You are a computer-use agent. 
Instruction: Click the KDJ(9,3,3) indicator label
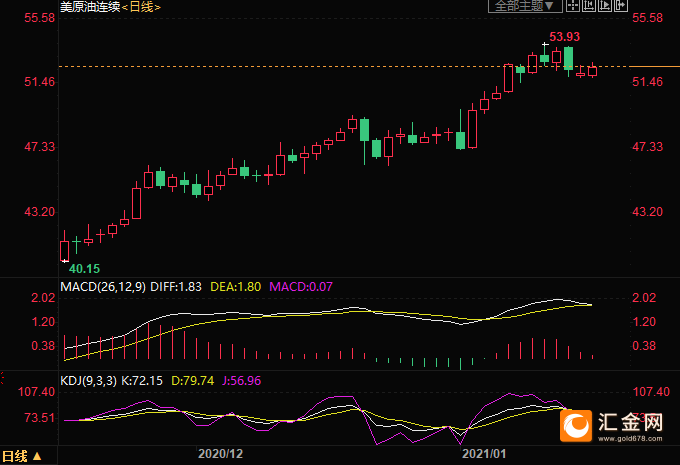click(x=88, y=381)
